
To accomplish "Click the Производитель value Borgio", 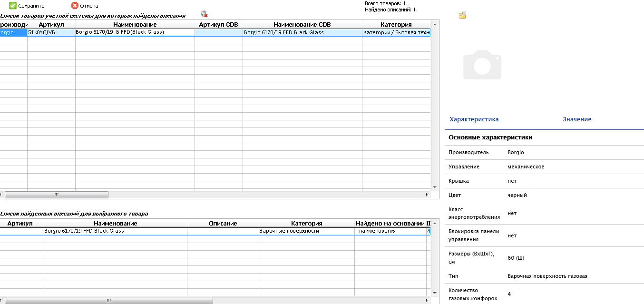I will pyautogui.click(x=516, y=153).
